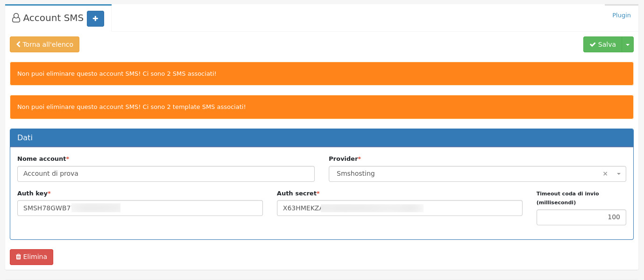Viewport: 644px width, 280px height.
Task: Select the Account SMS tab title
Action: [x=53, y=18]
